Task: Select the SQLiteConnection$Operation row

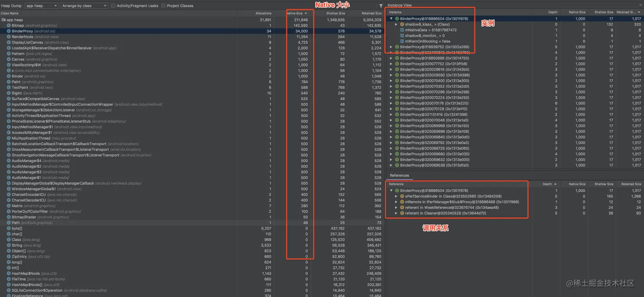Action: click(x=192, y=290)
